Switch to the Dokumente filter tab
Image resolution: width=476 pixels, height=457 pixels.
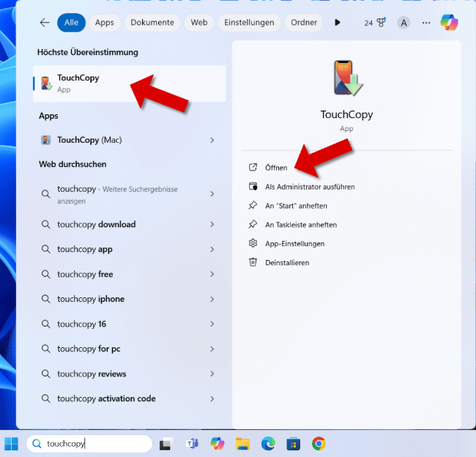click(x=152, y=23)
